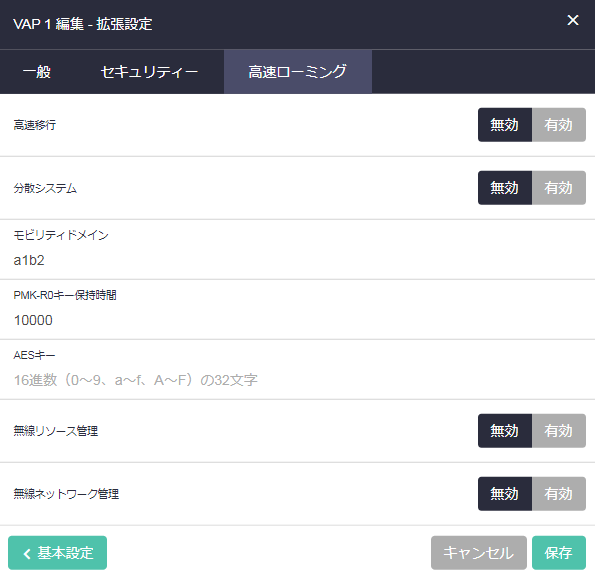Click the chevron icon on 基本設定
Image resolution: width=595 pixels, height=579 pixels.
27,554
